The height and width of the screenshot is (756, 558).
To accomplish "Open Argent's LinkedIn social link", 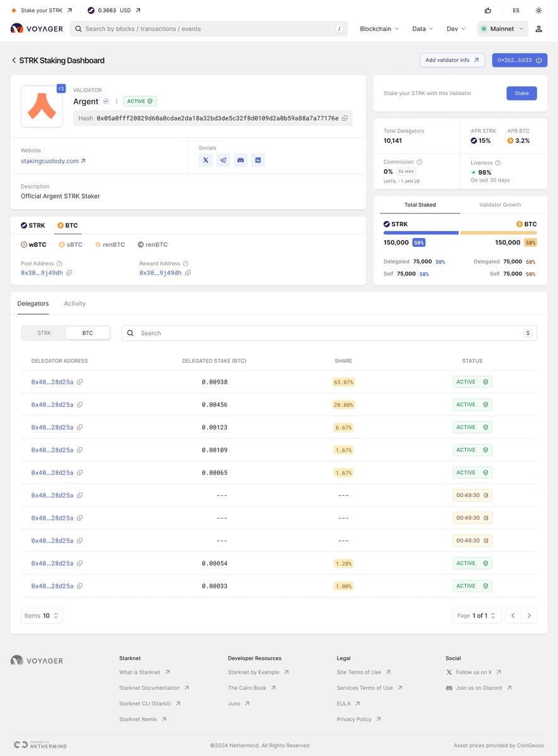I will point(258,160).
